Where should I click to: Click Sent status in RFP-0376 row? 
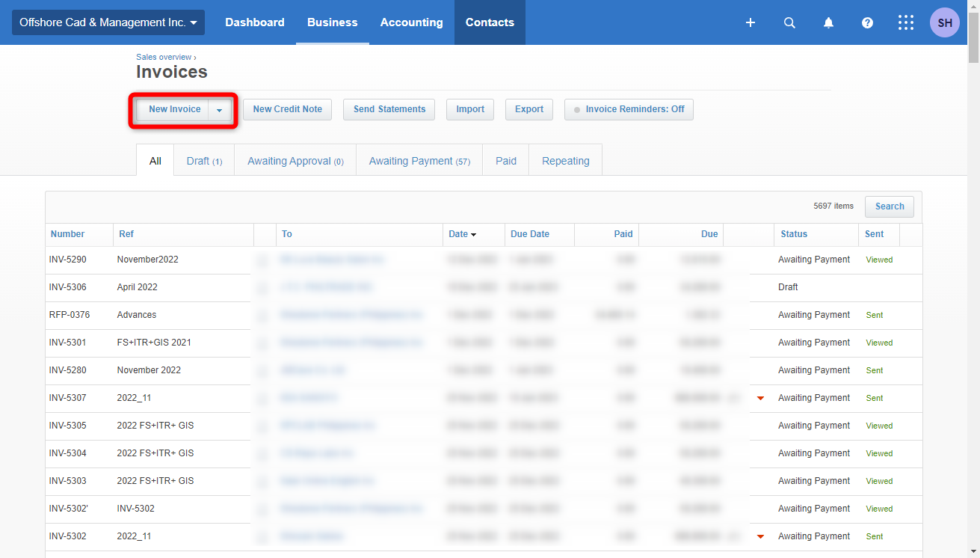(875, 315)
